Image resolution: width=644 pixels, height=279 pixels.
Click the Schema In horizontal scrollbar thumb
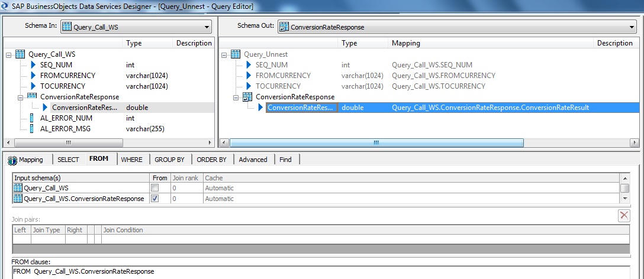tap(69, 142)
